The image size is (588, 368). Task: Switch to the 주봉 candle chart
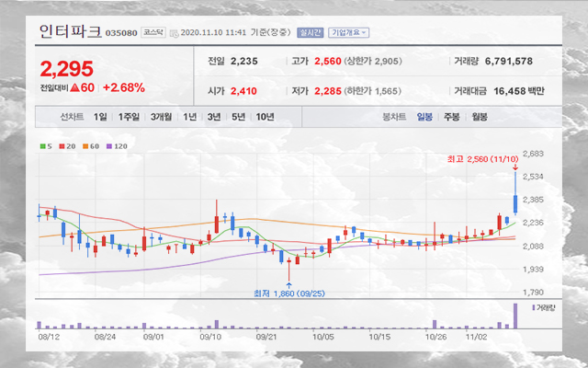tap(452, 117)
